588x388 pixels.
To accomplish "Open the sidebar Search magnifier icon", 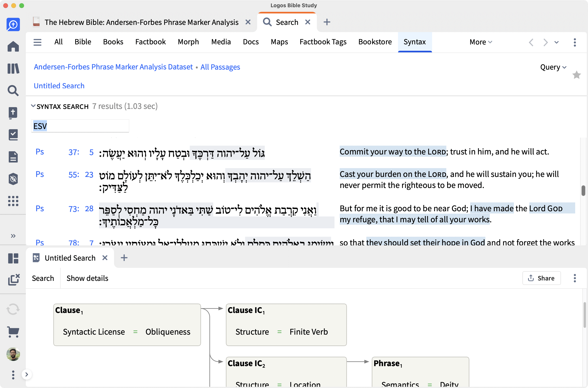I will [13, 90].
